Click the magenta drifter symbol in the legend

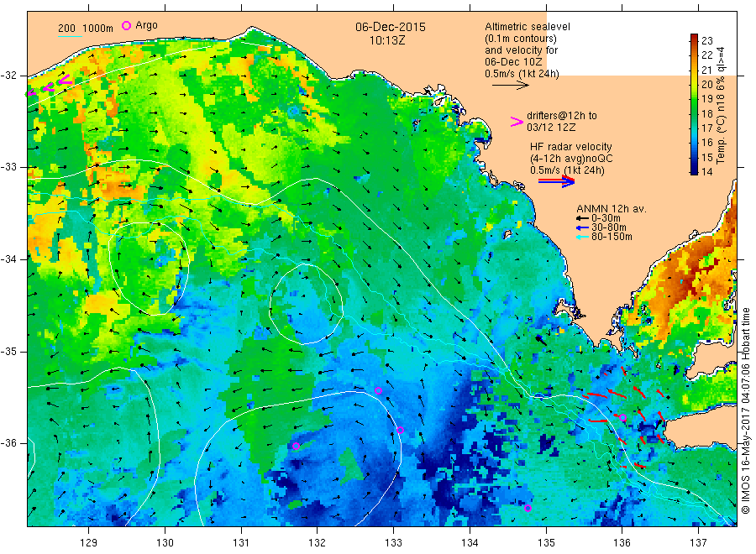point(517,122)
